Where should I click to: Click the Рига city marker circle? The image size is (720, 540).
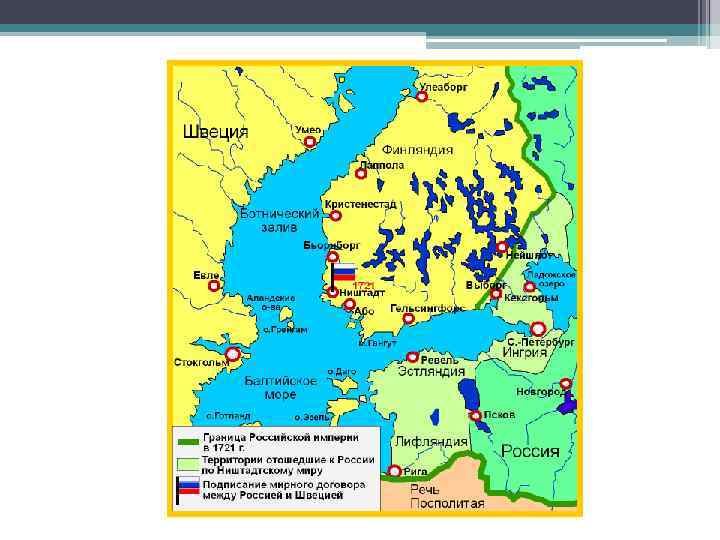click(x=394, y=471)
